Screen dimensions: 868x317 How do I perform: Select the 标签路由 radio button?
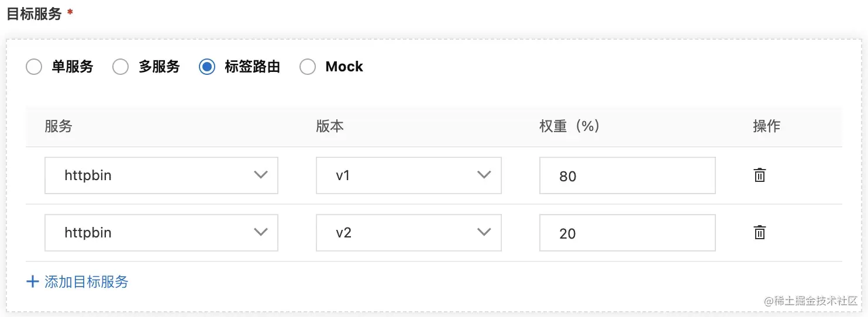207,67
